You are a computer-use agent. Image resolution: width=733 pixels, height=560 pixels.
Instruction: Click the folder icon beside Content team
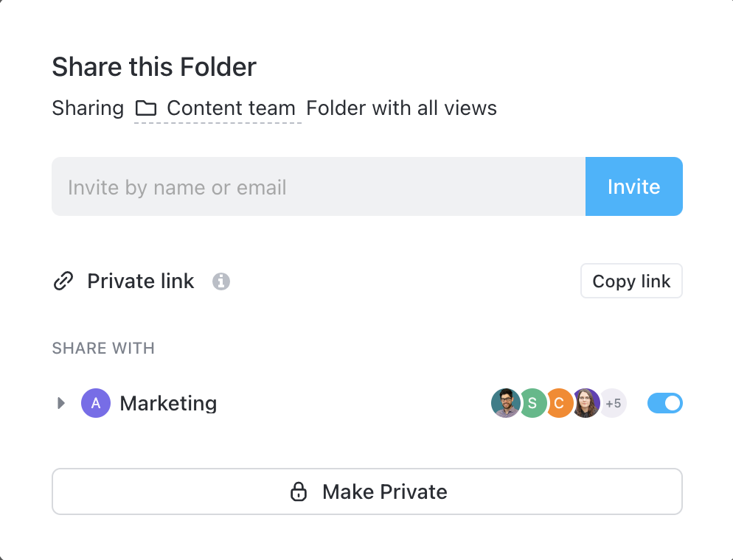146,108
